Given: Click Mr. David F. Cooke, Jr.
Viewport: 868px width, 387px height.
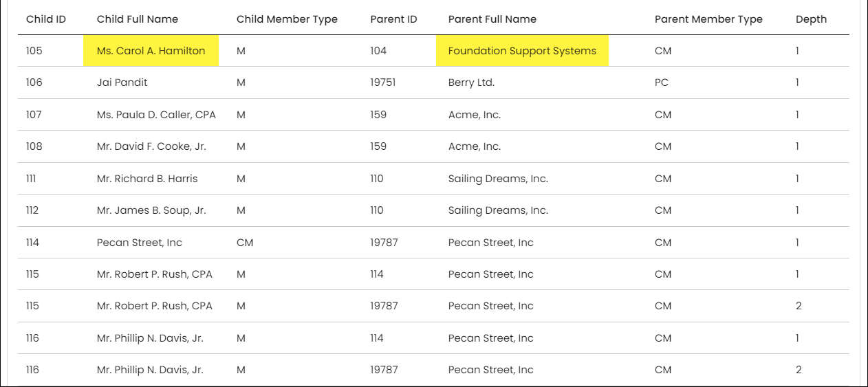Looking at the screenshot, I should click(x=151, y=146).
